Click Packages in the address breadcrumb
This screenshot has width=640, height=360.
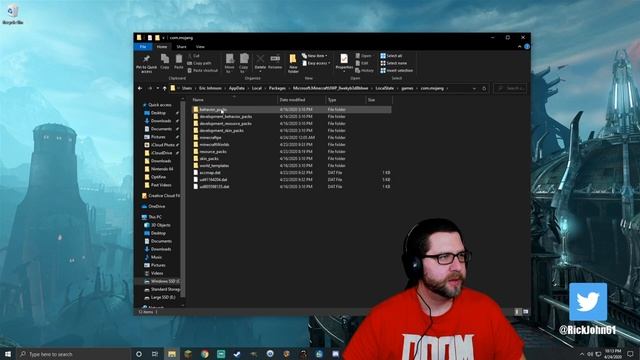click(277, 88)
